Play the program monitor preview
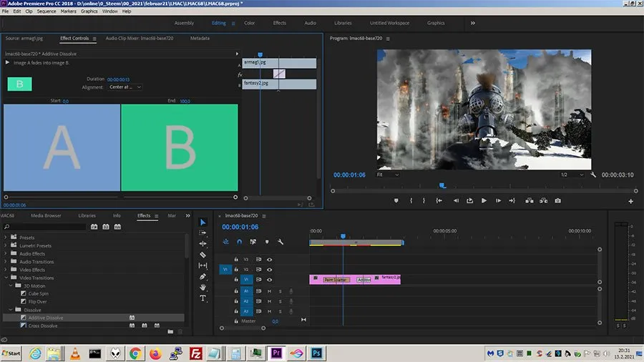Viewport: 644px width, 362px height. point(484,200)
